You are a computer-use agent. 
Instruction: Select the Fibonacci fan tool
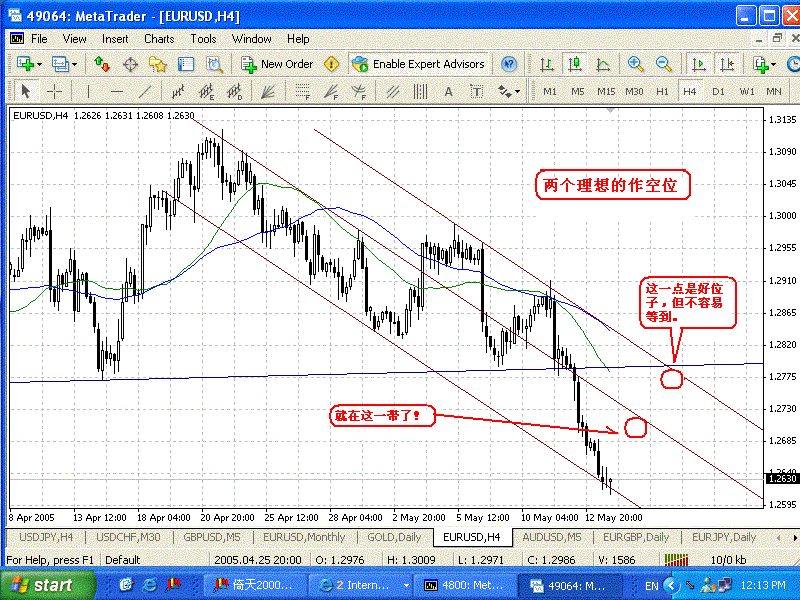(331, 92)
